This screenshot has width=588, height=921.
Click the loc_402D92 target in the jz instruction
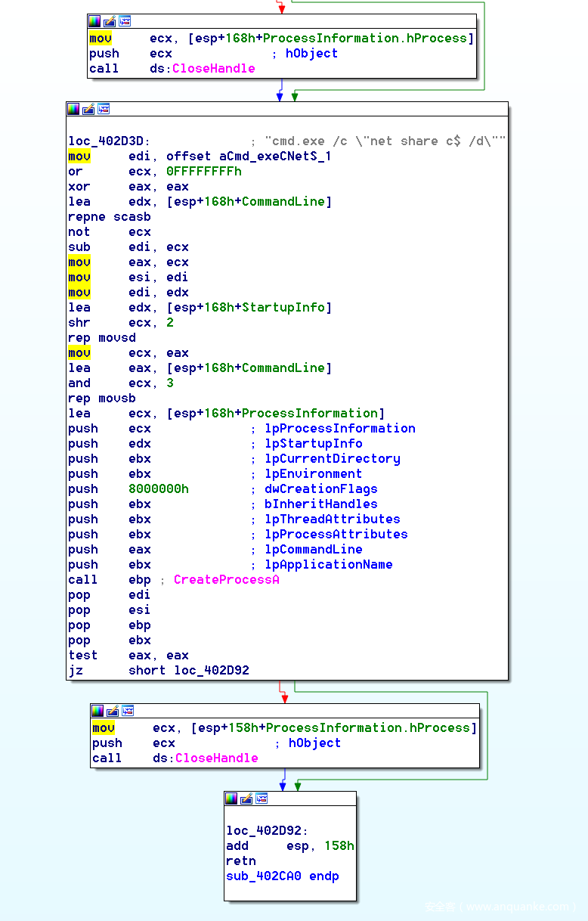click(x=212, y=671)
